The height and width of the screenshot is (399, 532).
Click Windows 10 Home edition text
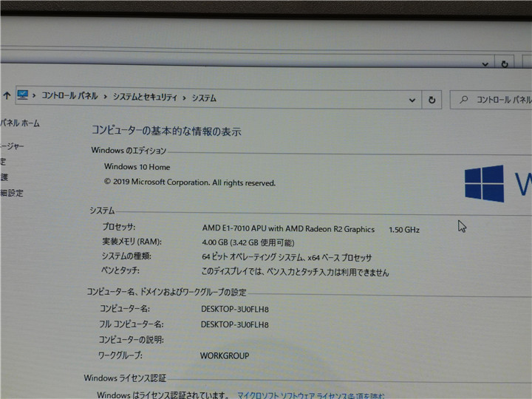click(x=137, y=166)
